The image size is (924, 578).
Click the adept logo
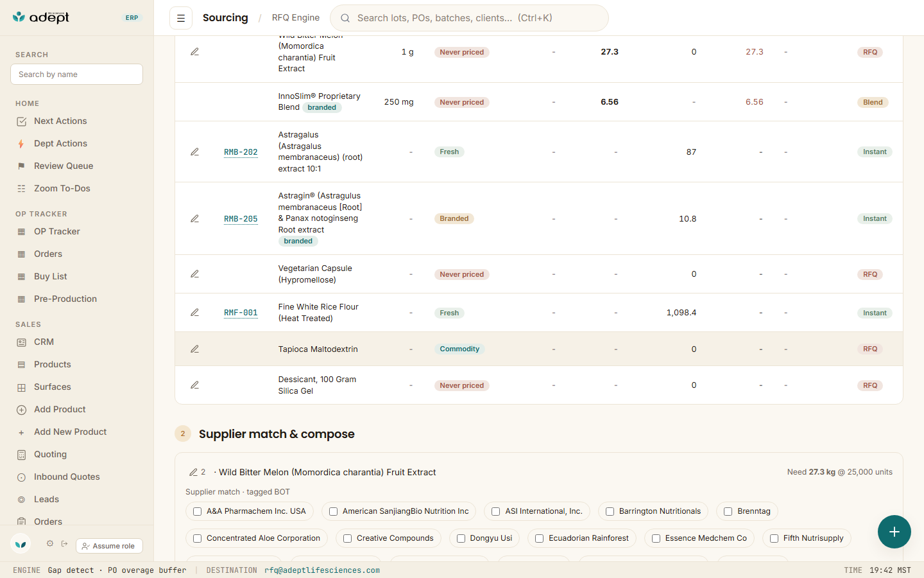tap(41, 17)
